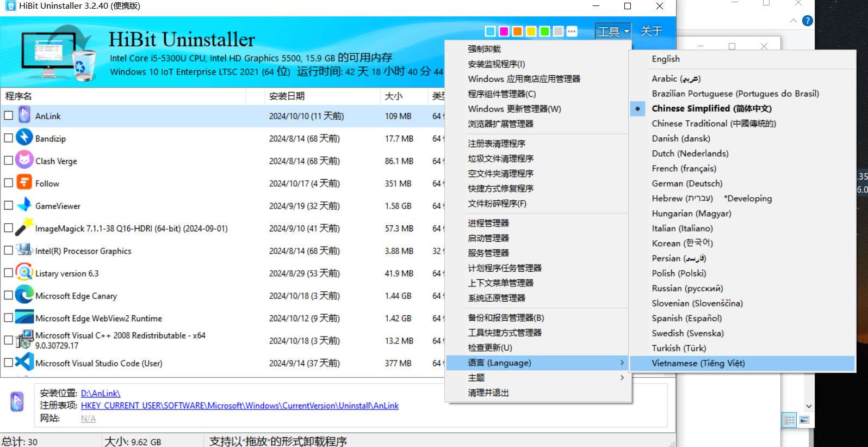
Task: Click the Listary app icon
Action: (24, 272)
